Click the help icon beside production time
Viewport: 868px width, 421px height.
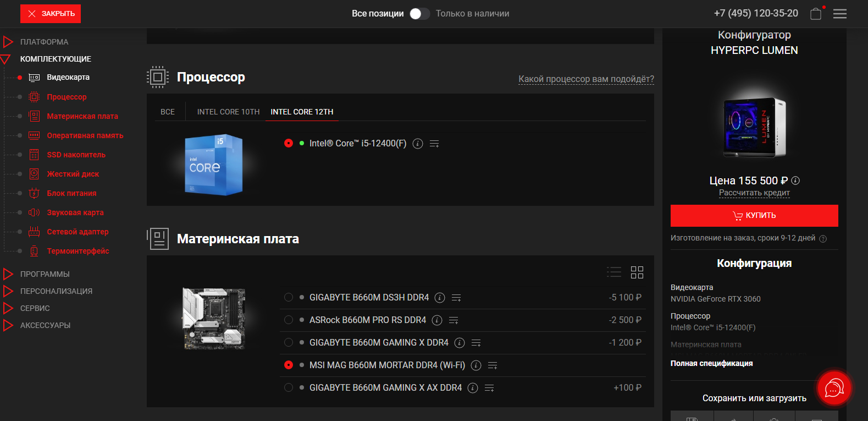point(823,239)
